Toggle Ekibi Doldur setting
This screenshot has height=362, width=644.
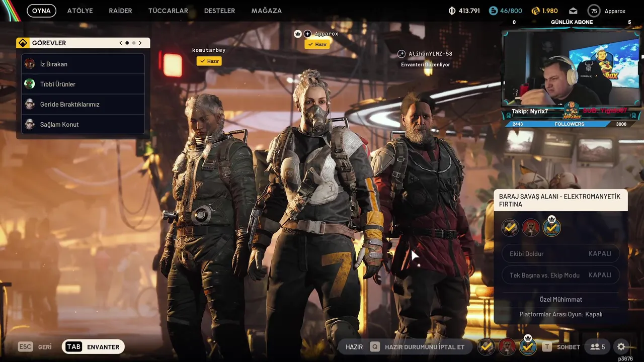coord(560,253)
